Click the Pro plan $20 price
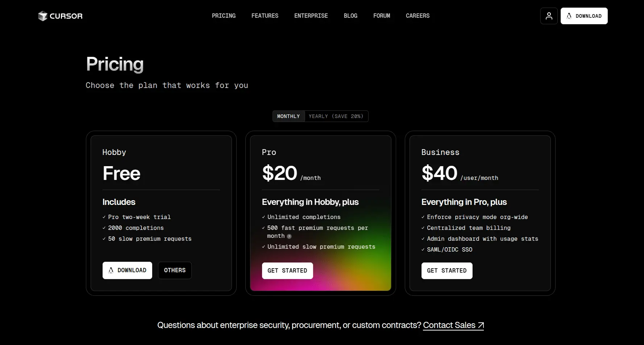This screenshot has height=345, width=644. [x=279, y=173]
